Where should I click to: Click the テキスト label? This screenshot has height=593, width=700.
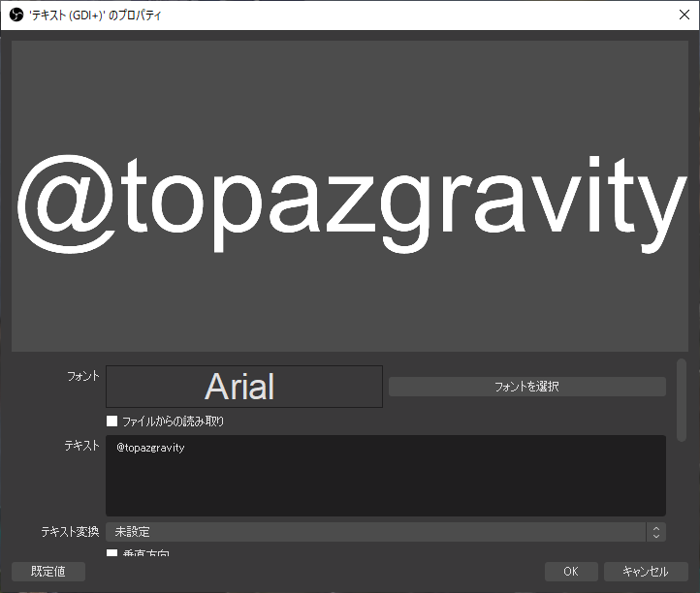coord(81,446)
